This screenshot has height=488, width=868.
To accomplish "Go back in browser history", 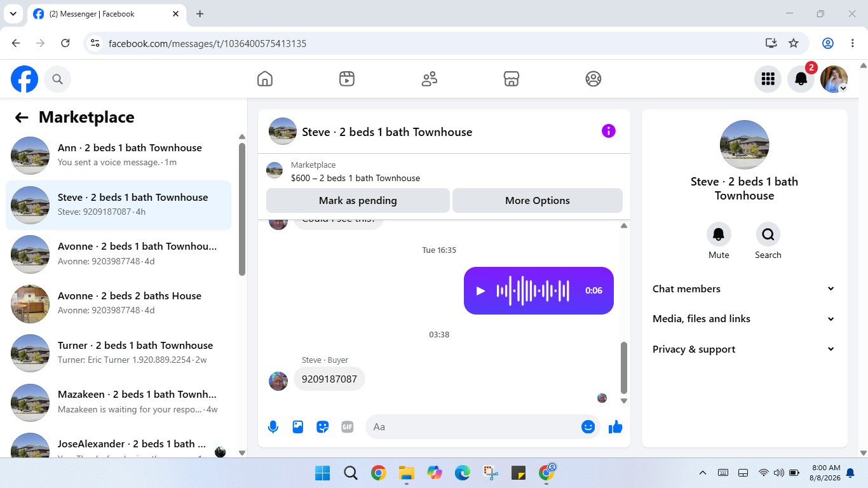I will tap(16, 43).
